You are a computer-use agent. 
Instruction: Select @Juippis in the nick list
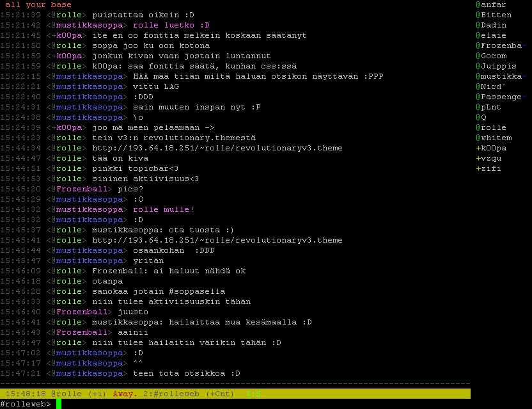(496, 66)
